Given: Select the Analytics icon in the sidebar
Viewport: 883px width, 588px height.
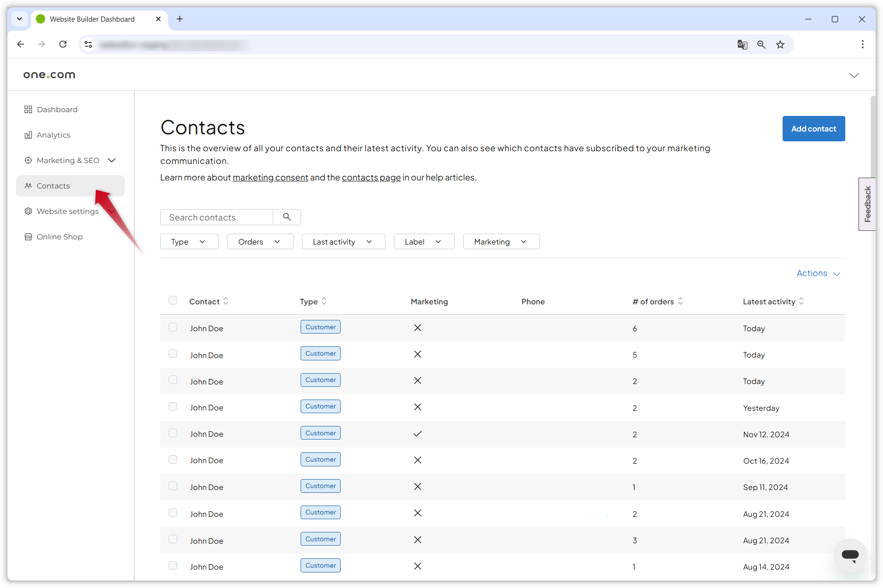Looking at the screenshot, I should [29, 135].
